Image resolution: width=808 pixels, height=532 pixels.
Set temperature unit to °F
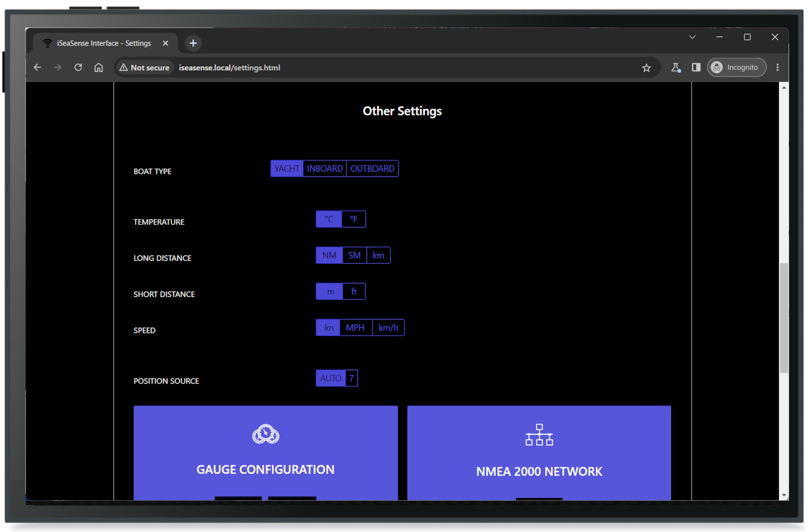[x=354, y=219]
